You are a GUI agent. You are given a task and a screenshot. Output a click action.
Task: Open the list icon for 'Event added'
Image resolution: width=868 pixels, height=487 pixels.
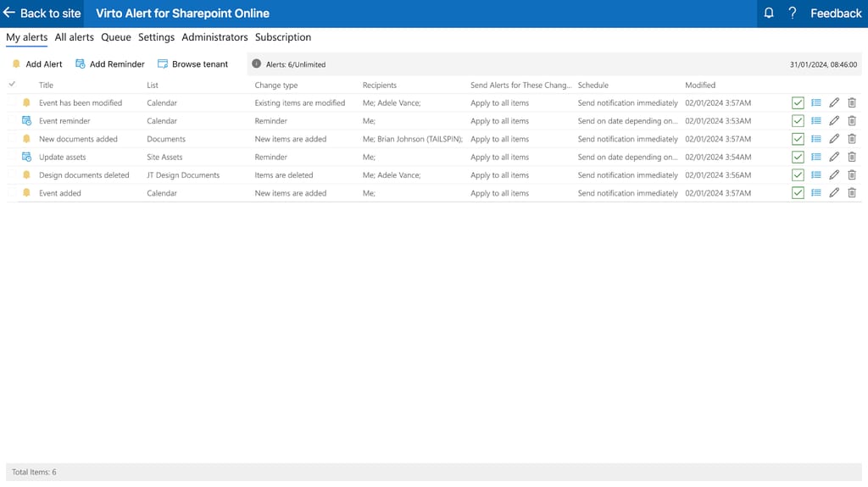(816, 192)
